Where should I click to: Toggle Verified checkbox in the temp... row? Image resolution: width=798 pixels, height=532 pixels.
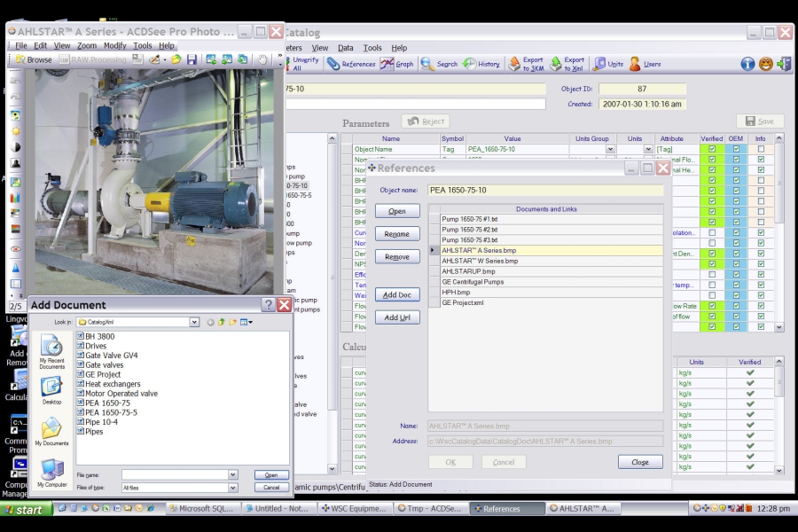[712, 286]
